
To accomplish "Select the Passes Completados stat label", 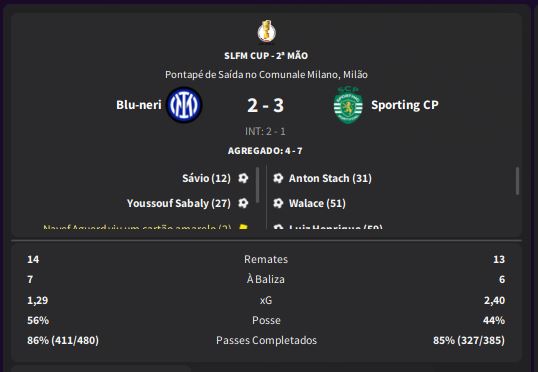I will pos(266,340).
